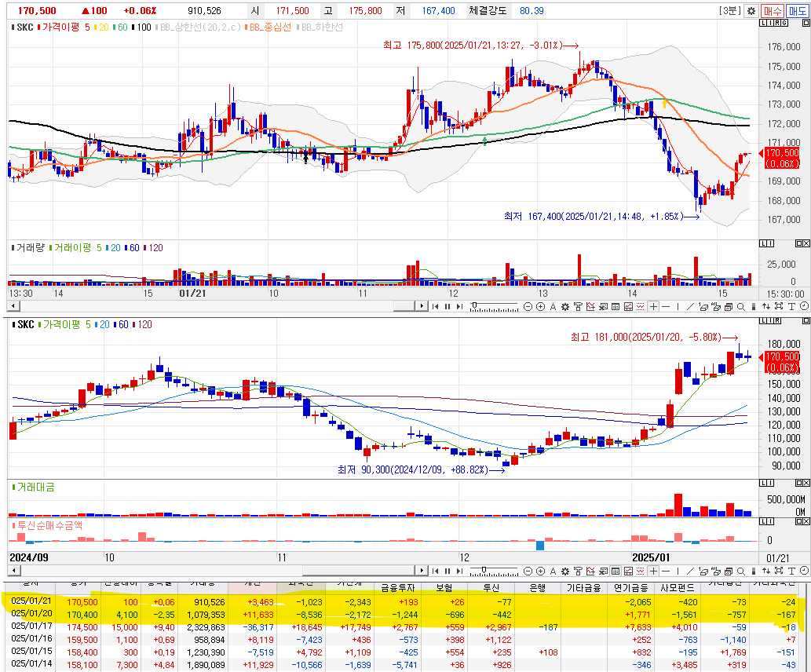Viewport: 811px width, 672px height.
Task: Click 보험 column header in table
Action: click(444, 588)
